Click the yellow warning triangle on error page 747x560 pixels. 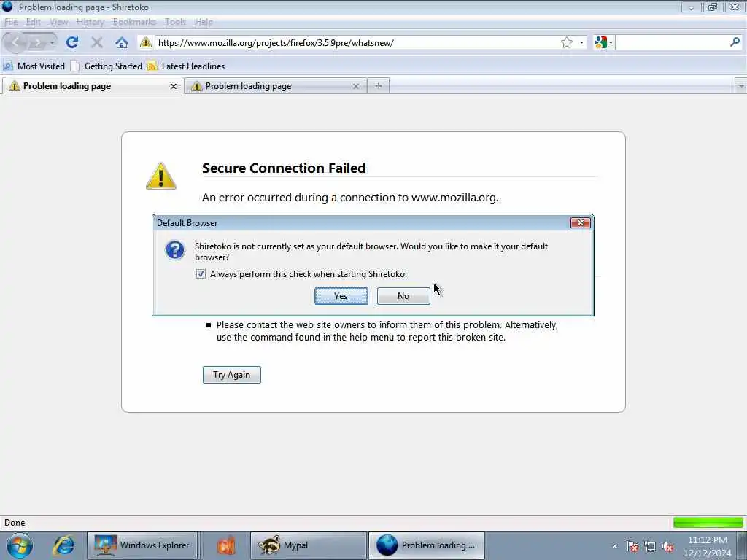tap(161, 176)
